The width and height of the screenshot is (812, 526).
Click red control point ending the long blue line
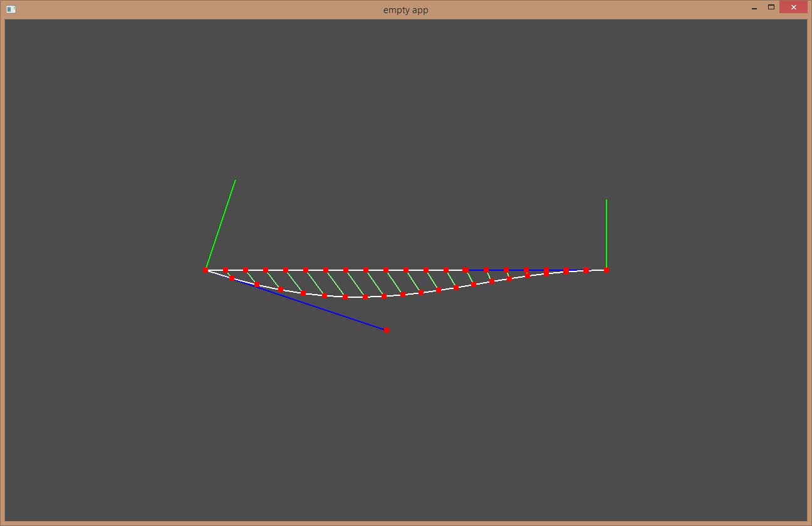387,330
